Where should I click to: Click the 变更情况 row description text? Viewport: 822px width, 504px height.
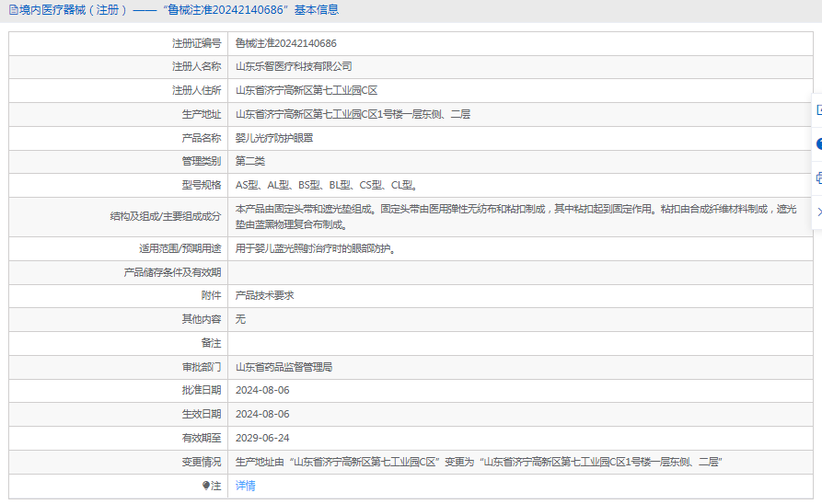[x=478, y=462]
